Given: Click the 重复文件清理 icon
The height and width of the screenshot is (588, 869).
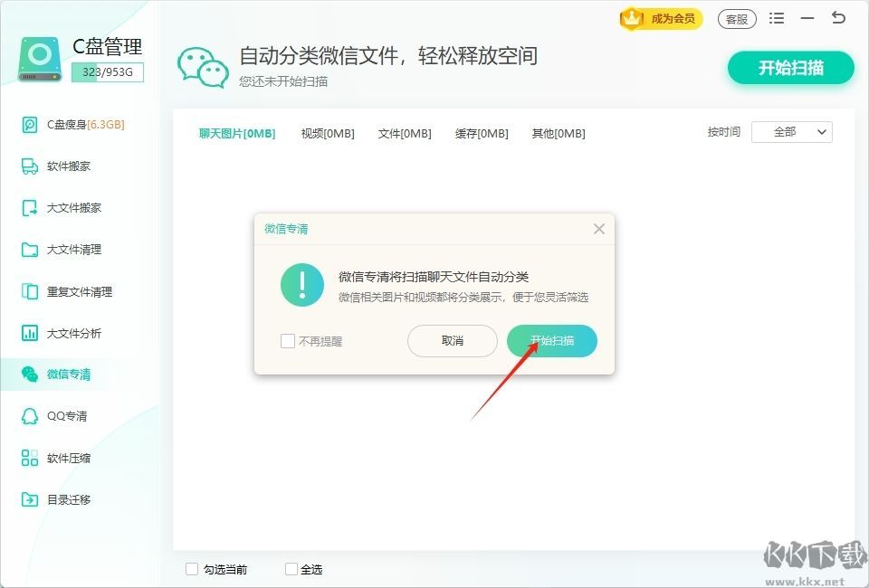Looking at the screenshot, I should [30, 291].
